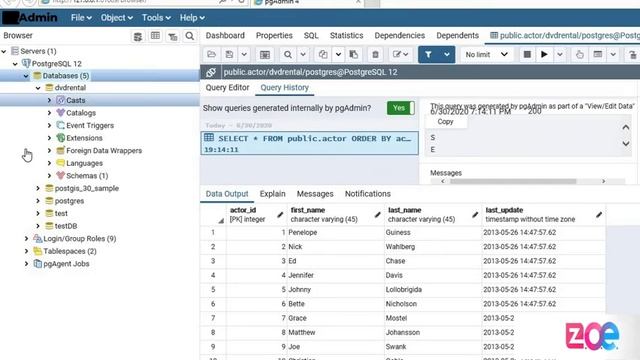Switch to the Properties tab
Image resolution: width=640 pixels, height=360 pixels.
click(274, 36)
